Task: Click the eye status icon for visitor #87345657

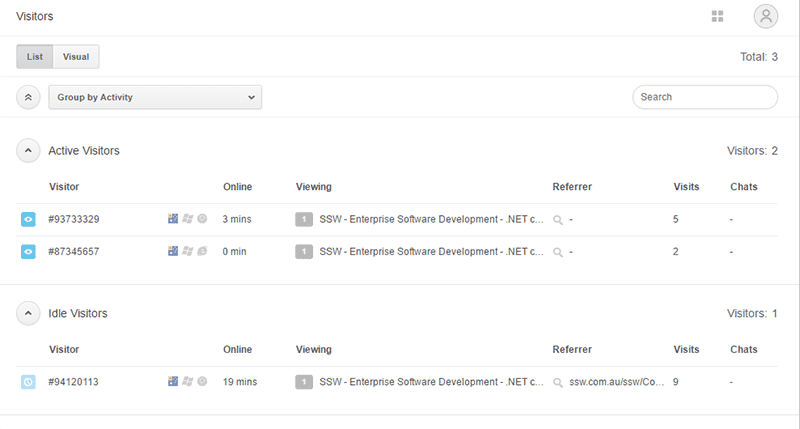Action: (28, 251)
